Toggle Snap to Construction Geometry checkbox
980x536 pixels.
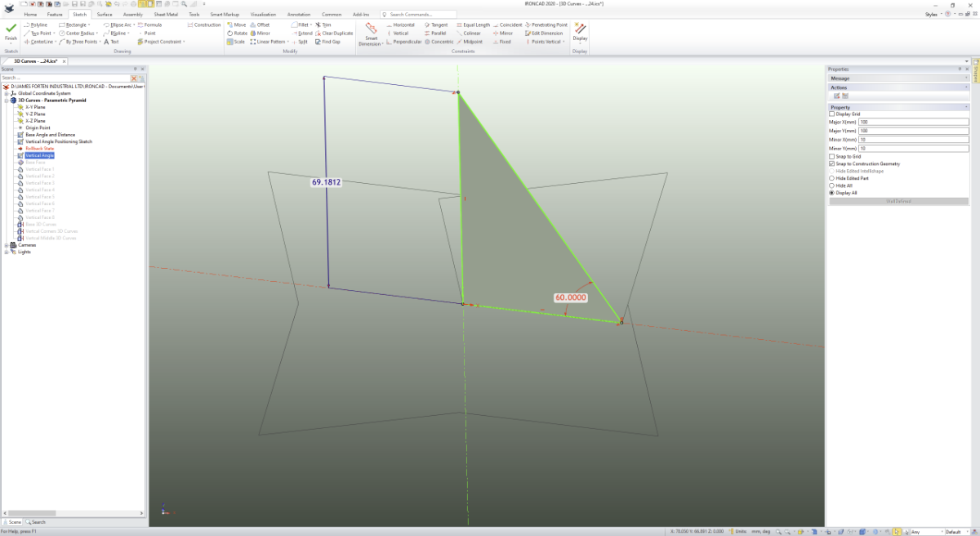(832, 163)
